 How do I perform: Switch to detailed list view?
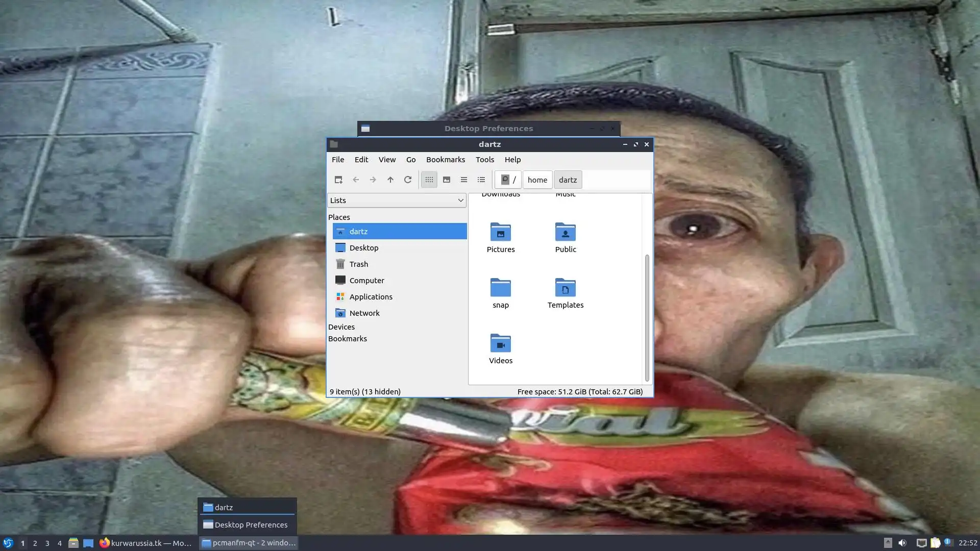[481, 180]
